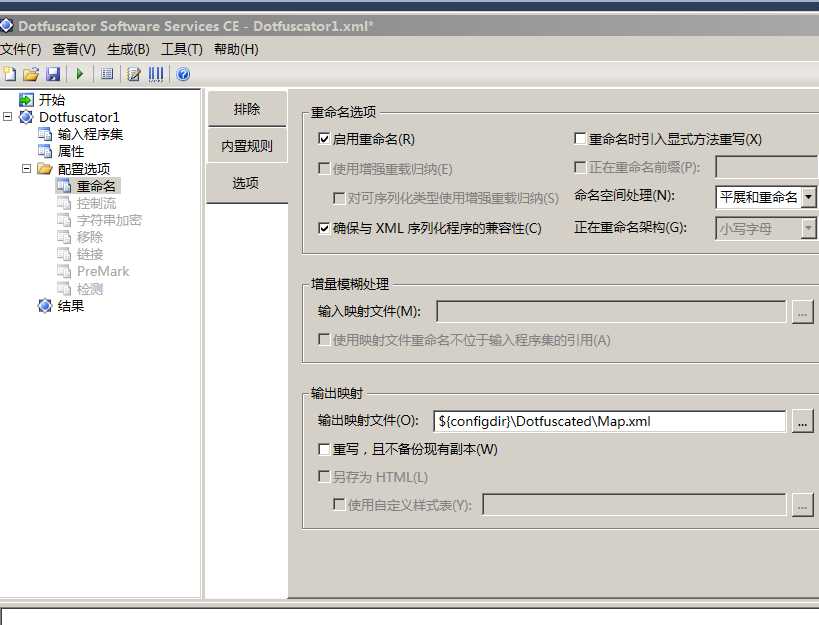Image resolution: width=819 pixels, height=625 pixels.
Task: Click the Dotfuscator title bar app icon
Action: point(7,25)
